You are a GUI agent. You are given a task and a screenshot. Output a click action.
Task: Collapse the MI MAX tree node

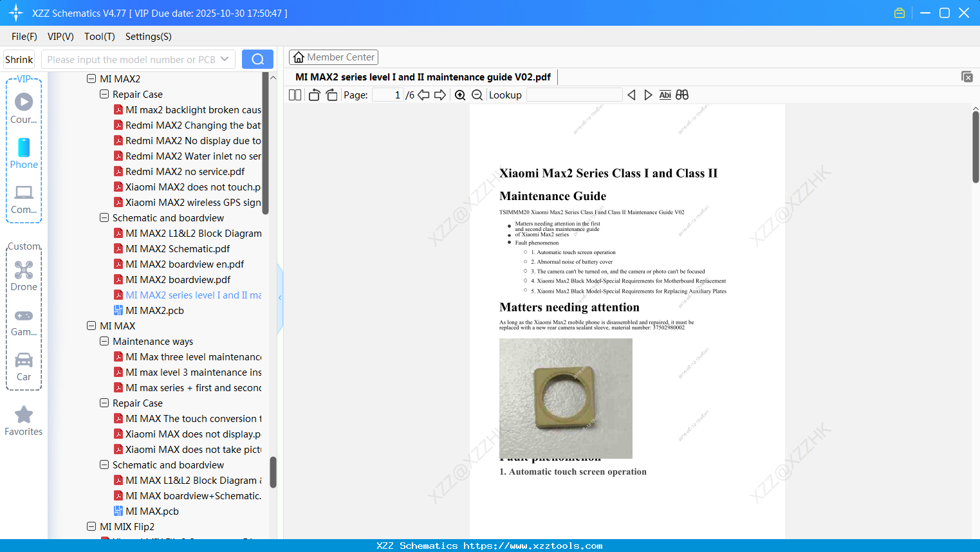91,326
